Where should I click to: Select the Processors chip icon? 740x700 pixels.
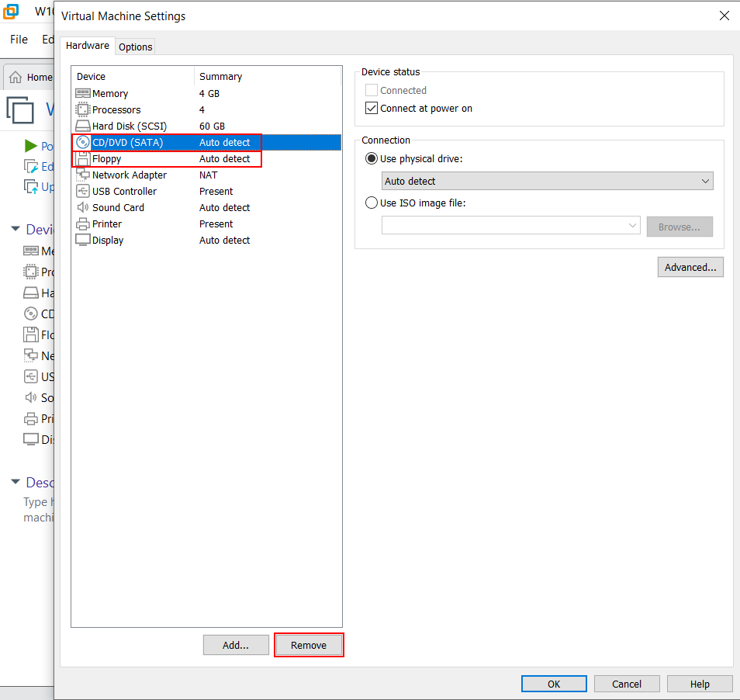[83, 109]
